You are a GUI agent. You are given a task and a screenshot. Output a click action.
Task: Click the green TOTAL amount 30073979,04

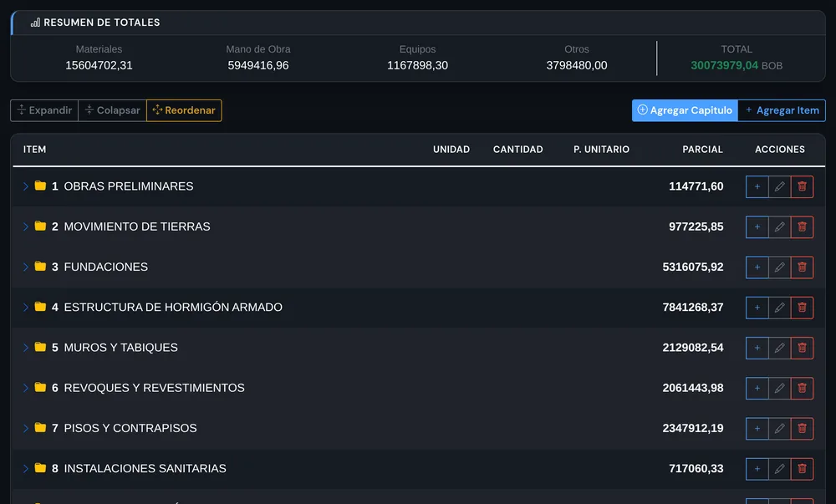[x=724, y=65]
